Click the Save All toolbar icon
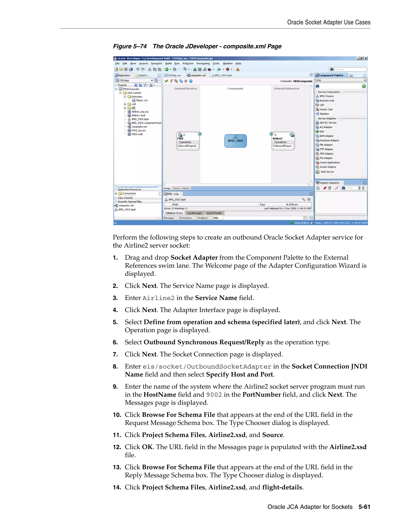The image size is (411, 532). (x=131, y=69)
